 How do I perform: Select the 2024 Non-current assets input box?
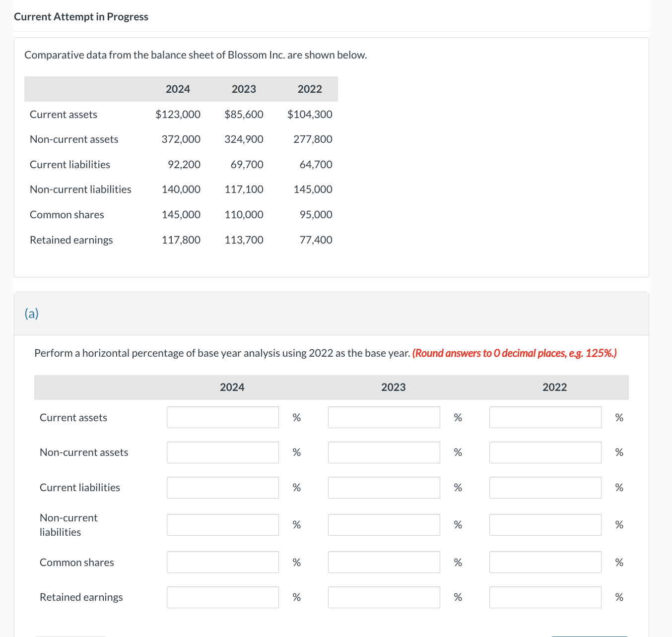222,452
